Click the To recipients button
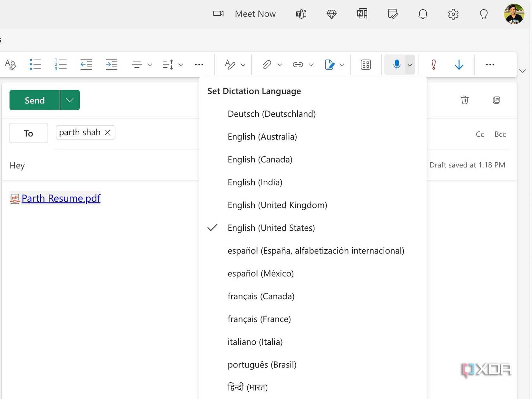This screenshot has width=532, height=399. click(28, 133)
